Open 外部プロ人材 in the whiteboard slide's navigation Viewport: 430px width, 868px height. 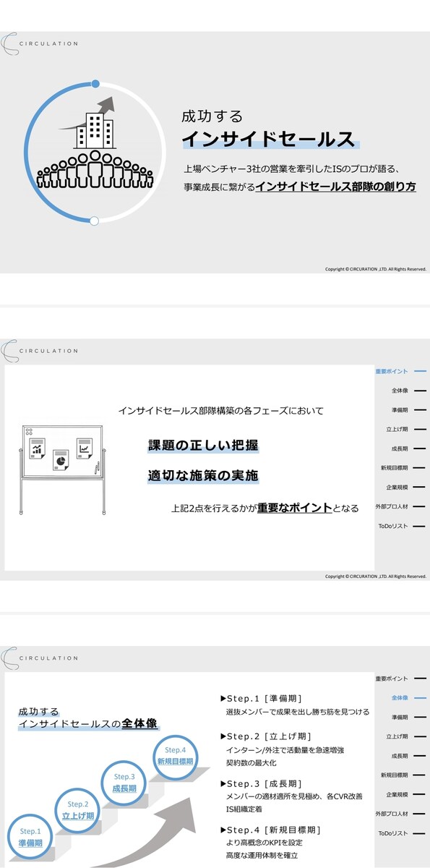click(400, 506)
